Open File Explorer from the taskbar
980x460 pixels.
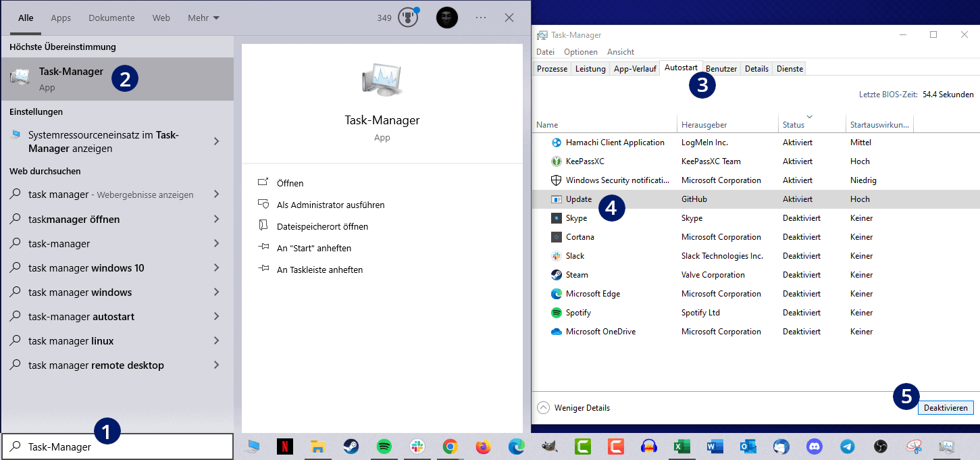(x=318, y=446)
